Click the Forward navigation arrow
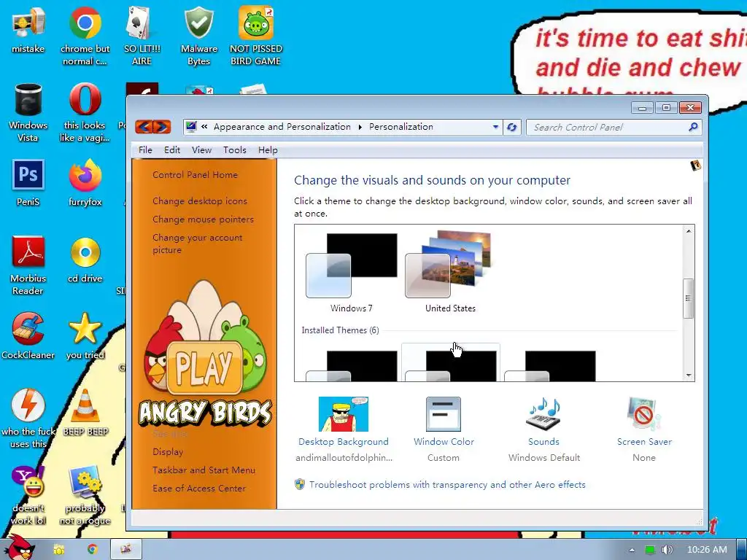 pos(161,127)
